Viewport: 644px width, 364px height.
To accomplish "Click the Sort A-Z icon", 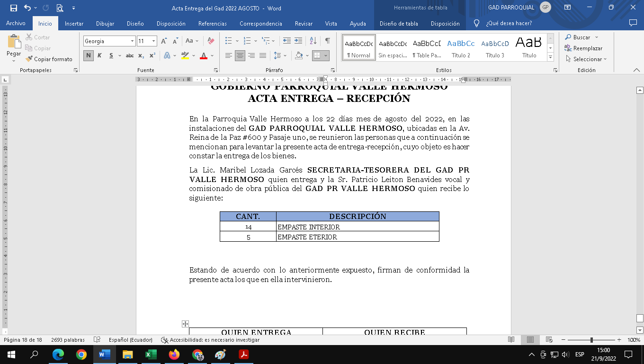I will coord(313,41).
